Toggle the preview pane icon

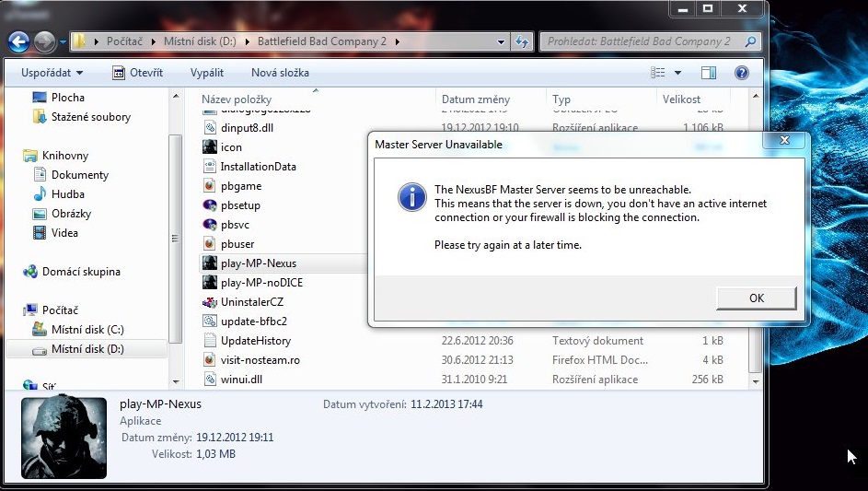708,73
